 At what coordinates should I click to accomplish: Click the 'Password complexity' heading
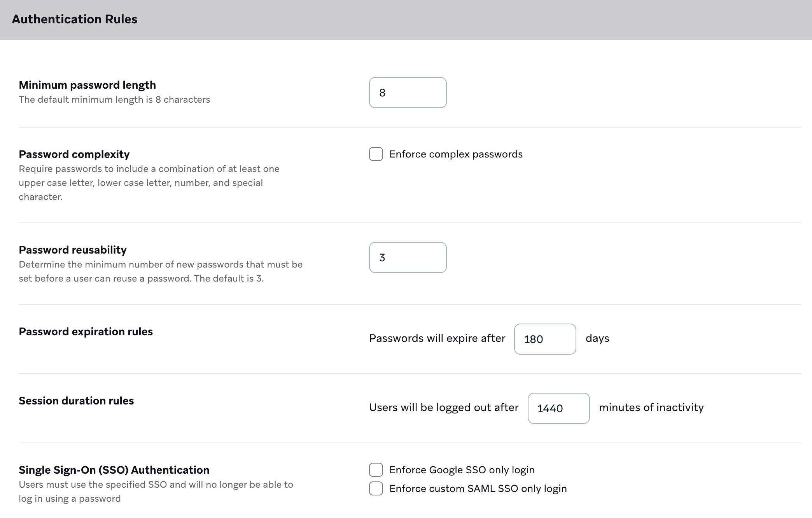74,154
